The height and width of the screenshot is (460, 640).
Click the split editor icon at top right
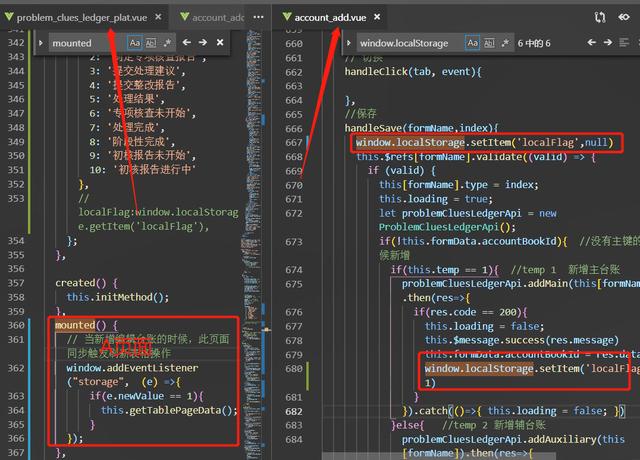pyautogui.click(x=624, y=17)
